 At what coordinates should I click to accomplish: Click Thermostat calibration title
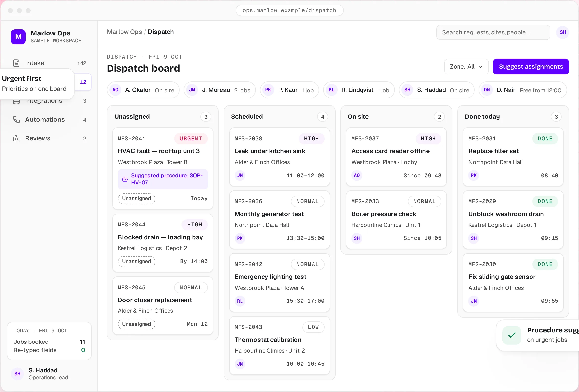pyautogui.click(x=268, y=340)
